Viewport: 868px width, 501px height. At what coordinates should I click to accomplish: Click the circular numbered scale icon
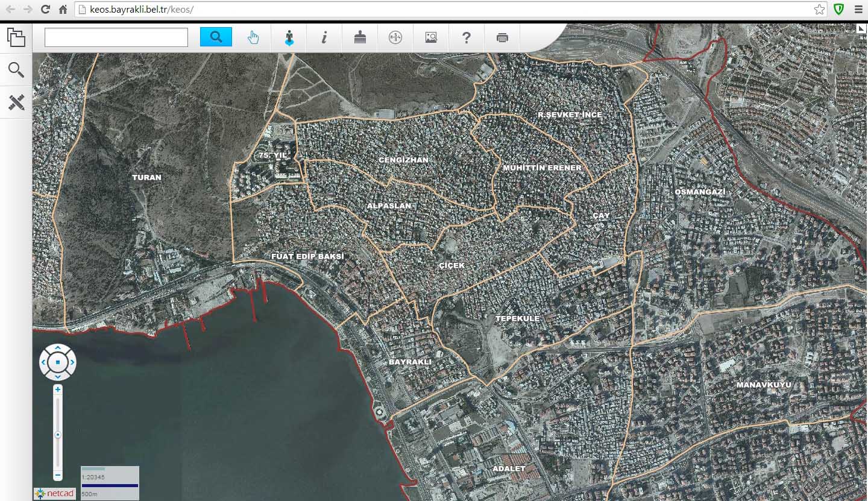(x=395, y=37)
